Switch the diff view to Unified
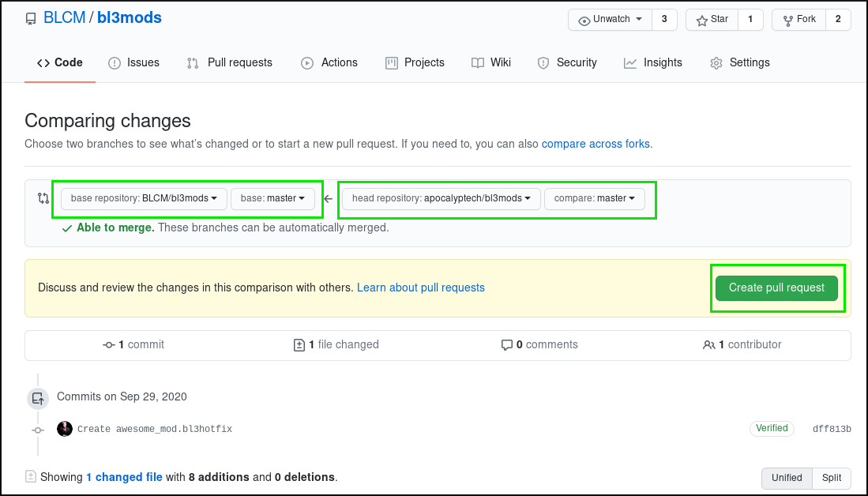868x496 pixels. [787, 479]
